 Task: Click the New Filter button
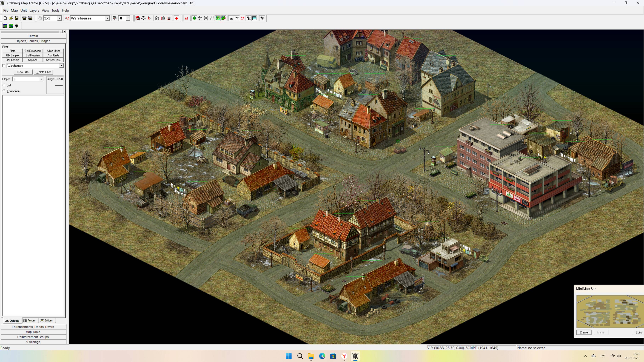(x=23, y=72)
